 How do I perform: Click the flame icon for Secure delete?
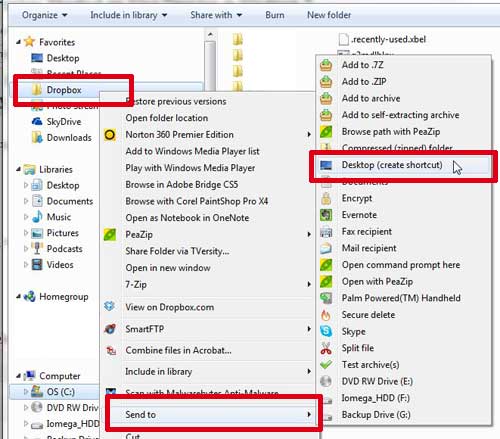pos(326,315)
